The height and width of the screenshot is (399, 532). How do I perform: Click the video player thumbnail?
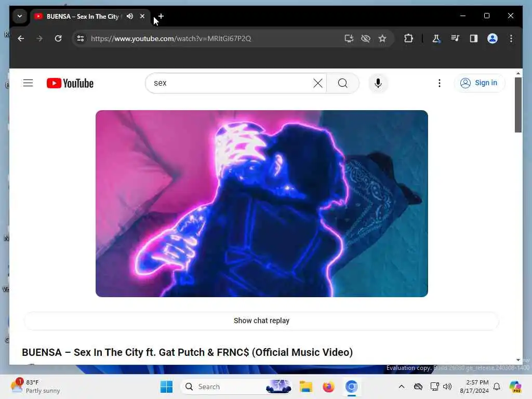tap(262, 204)
